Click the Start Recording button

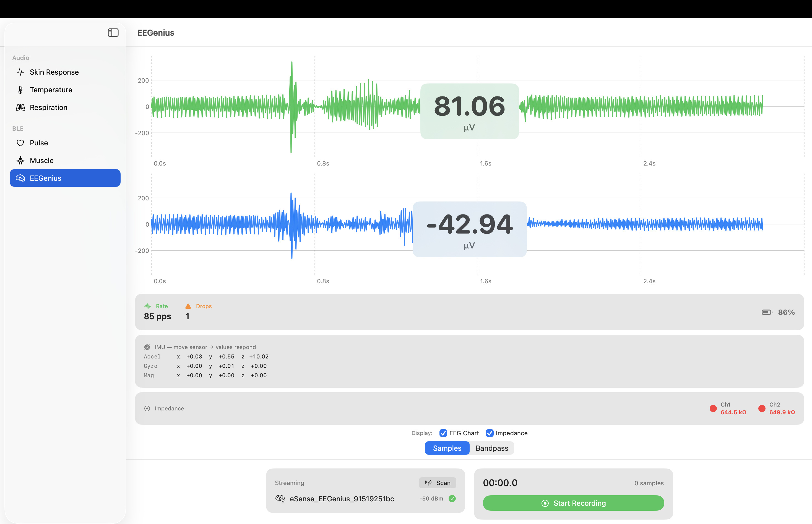point(573,503)
